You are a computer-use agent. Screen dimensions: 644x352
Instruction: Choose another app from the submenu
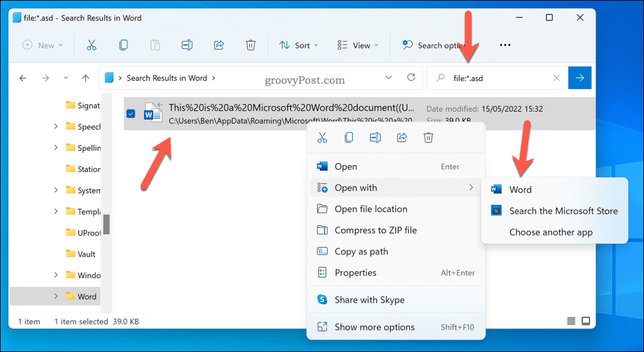(x=554, y=232)
